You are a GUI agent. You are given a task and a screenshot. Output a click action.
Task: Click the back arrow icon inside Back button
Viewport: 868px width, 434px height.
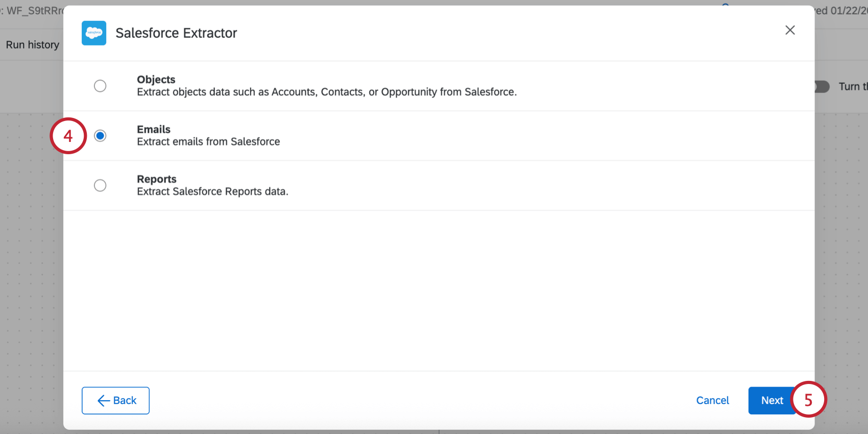tap(104, 400)
